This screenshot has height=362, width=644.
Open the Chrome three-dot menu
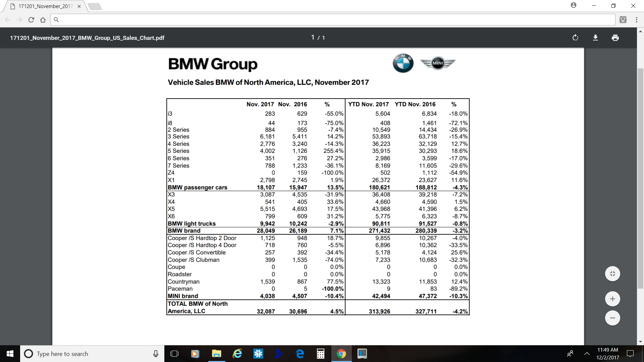pos(636,20)
